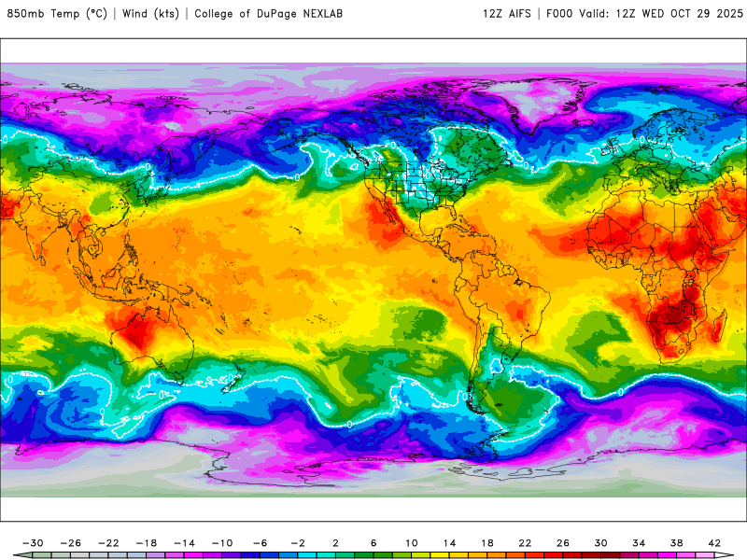The image size is (747, 560).
Task: Click the 22 color scale label
Action: click(x=525, y=543)
